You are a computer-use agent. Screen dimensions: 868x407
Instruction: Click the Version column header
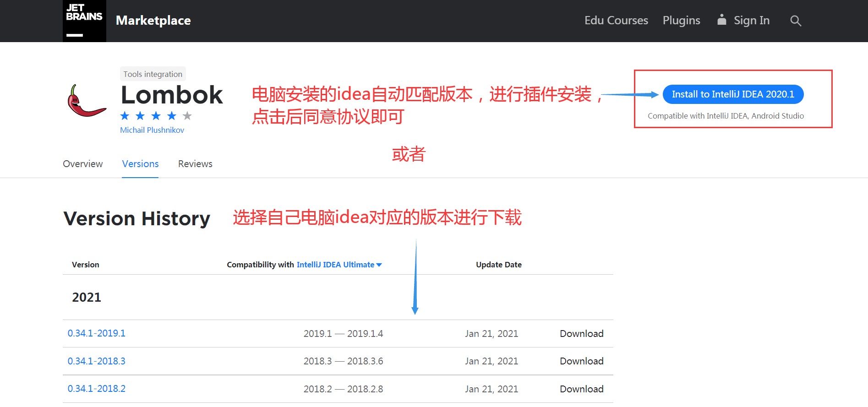(86, 265)
